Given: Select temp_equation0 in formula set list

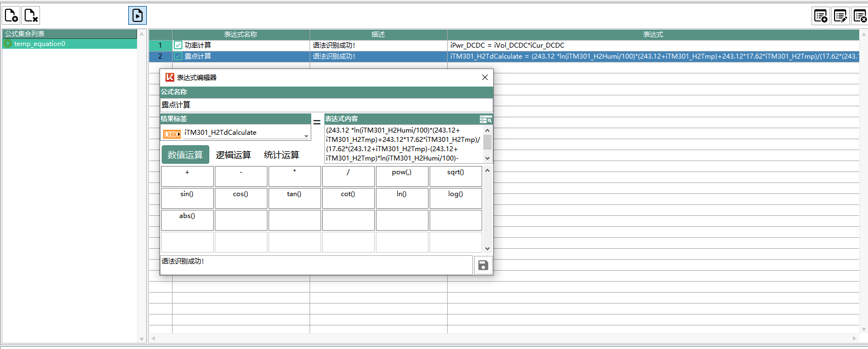Looking at the screenshot, I should coord(39,44).
